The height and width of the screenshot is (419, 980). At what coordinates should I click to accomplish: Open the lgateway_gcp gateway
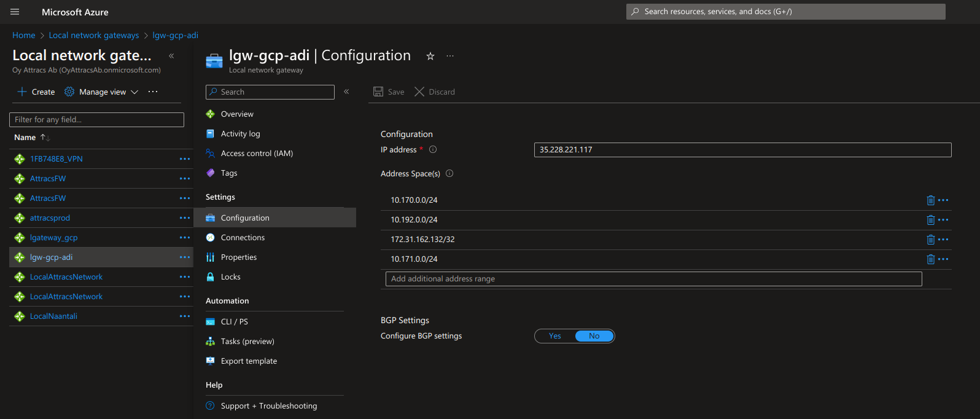[x=54, y=238]
